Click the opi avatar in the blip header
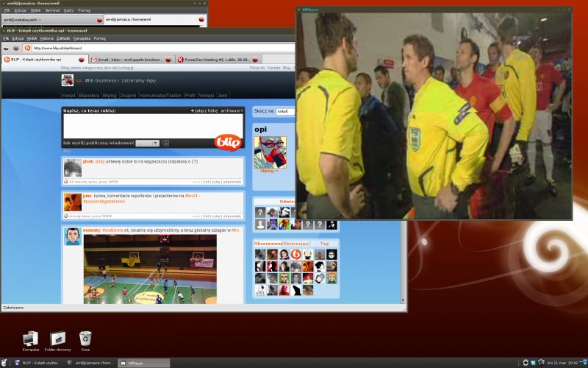 pos(68,80)
